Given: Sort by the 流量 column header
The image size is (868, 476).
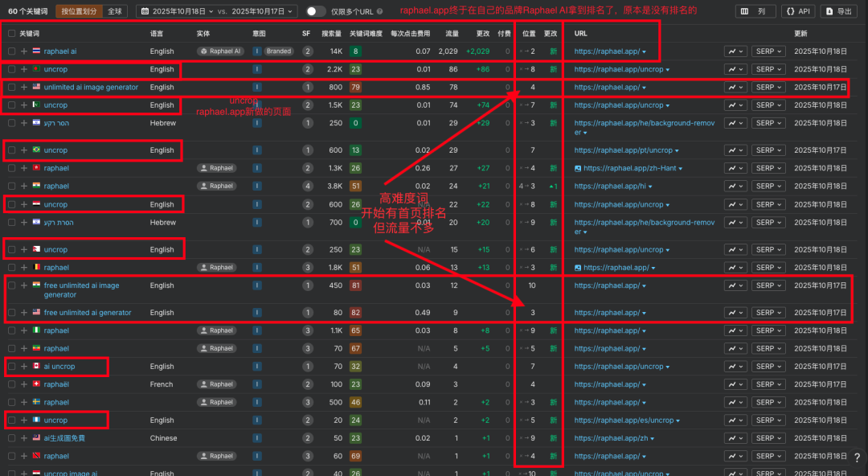Looking at the screenshot, I should (x=452, y=33).
